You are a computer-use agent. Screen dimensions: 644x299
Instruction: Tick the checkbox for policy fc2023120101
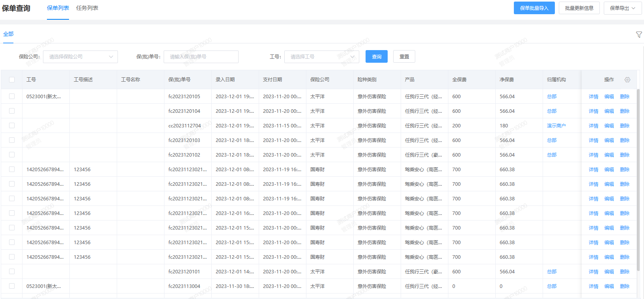pyautogui.click(x=12, y=271)
